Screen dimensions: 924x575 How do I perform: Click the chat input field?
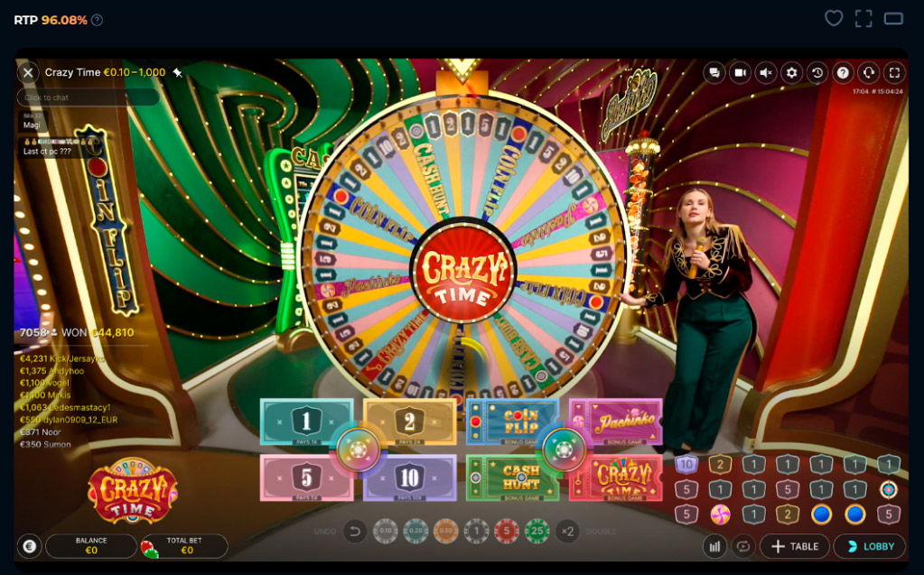pos(89,97)
